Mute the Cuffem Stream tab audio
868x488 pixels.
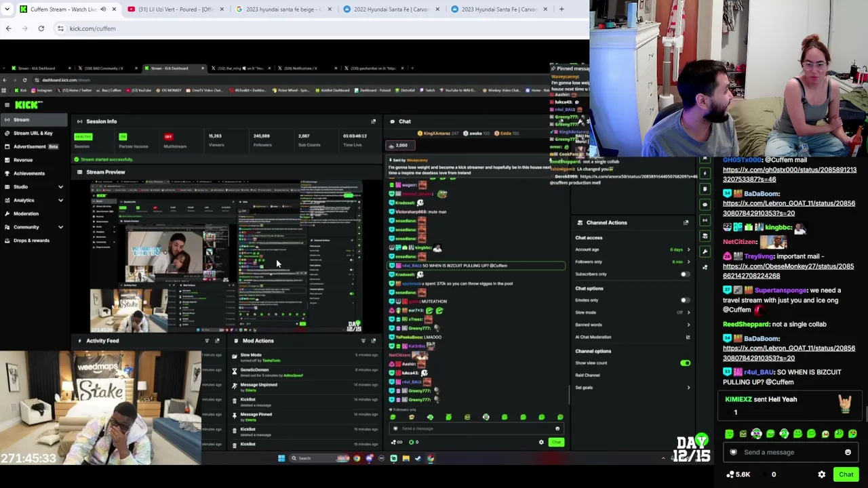[103, 9]
